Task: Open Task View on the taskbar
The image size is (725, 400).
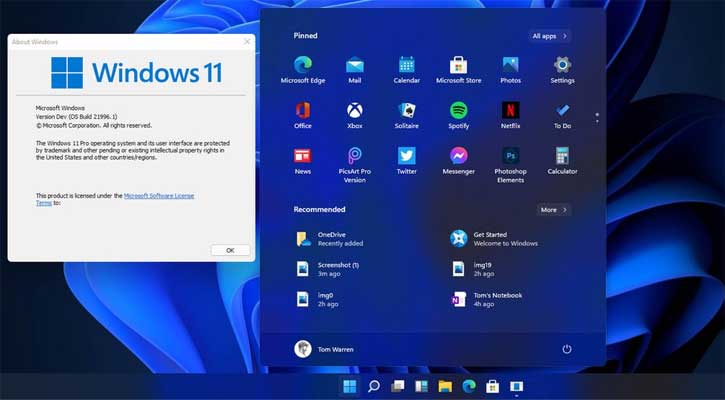Action: (397, 386)
